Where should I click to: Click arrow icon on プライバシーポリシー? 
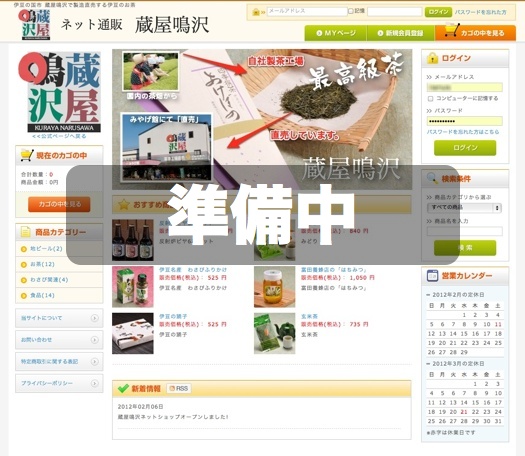coord(95,383)
